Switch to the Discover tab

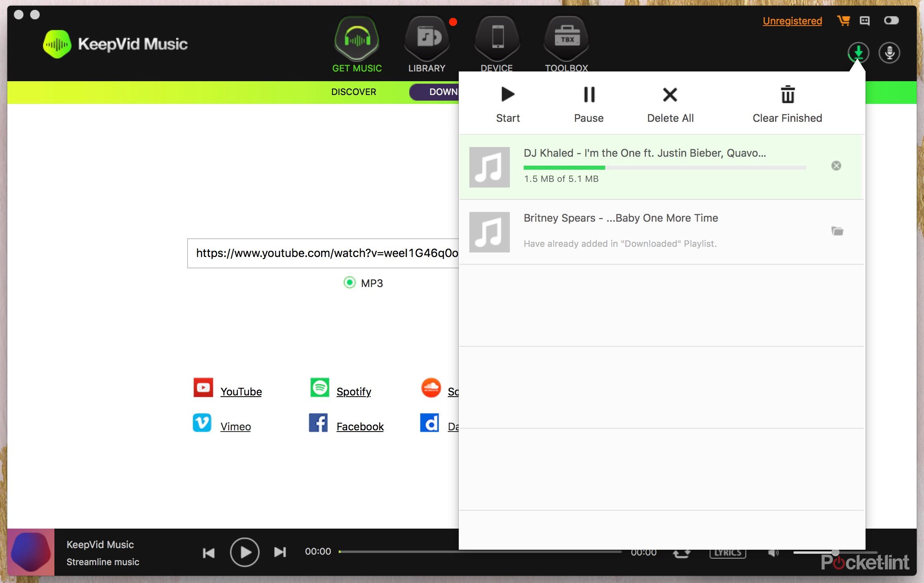point(353,92)
